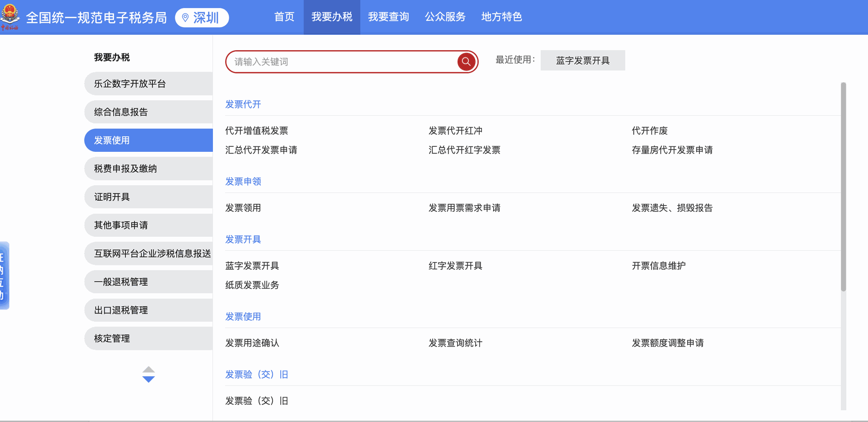Open 发票额度调整申请 link
Screen dimensions: 868x422
pyautogui.click(x=667, y=343)
